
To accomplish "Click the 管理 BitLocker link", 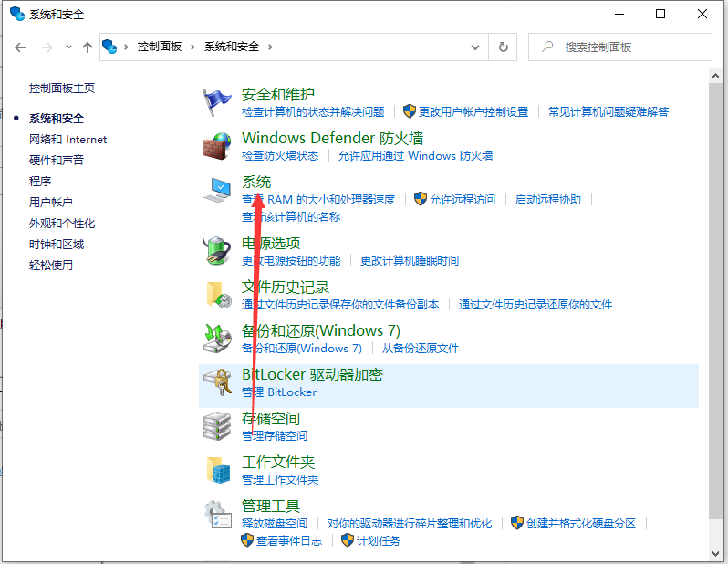I will [x=279, y=392].
